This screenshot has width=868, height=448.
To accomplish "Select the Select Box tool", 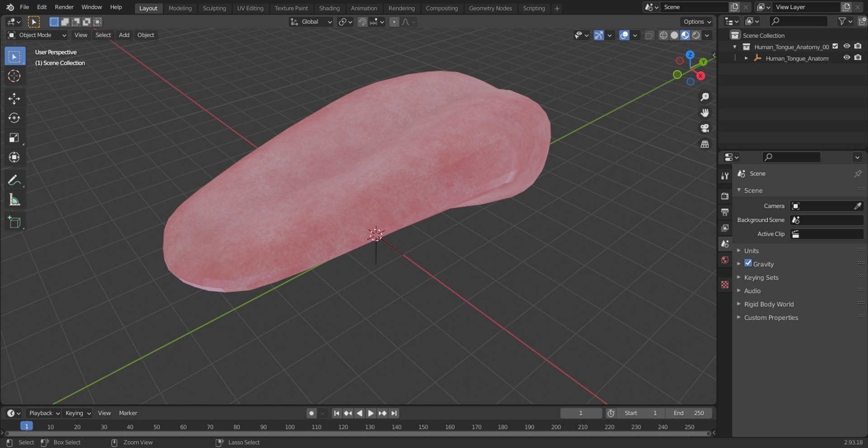I will click(x=14, y=57).
